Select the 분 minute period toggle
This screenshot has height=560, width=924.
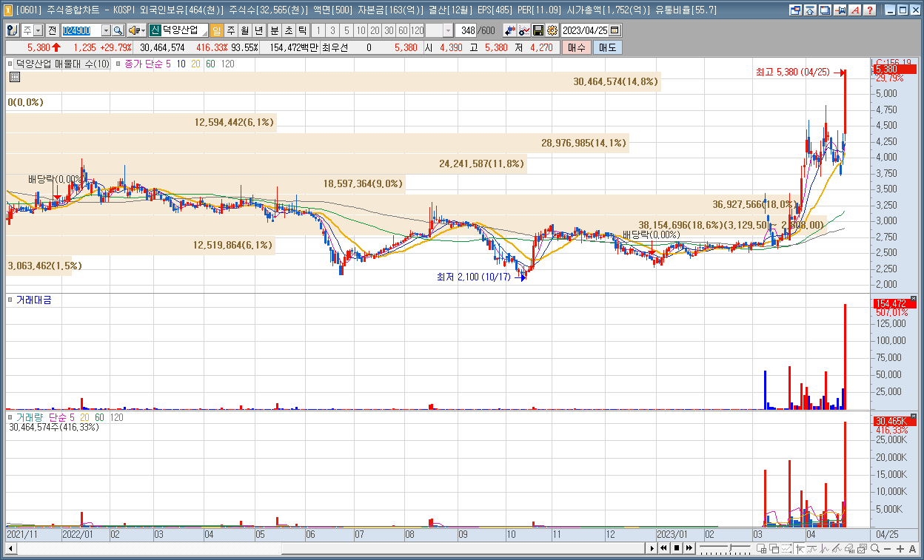[275, 30]
